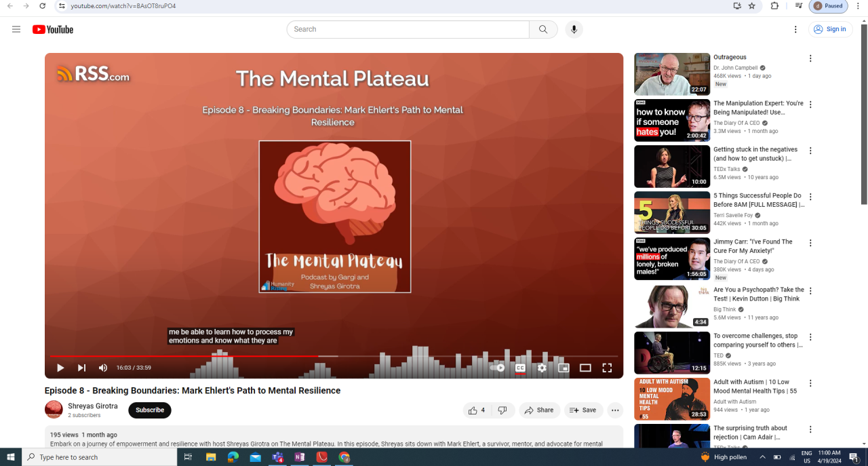
Task: Open the YouTube guide hamburger menu
Action: point(16,29)
